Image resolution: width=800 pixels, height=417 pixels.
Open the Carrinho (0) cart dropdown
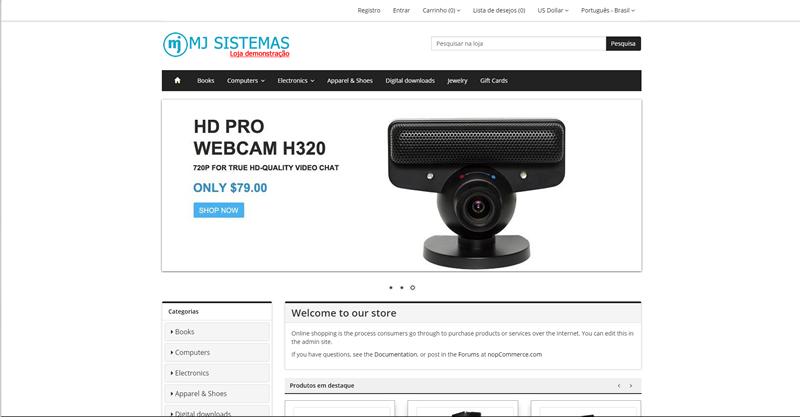[x=441, y=10]
